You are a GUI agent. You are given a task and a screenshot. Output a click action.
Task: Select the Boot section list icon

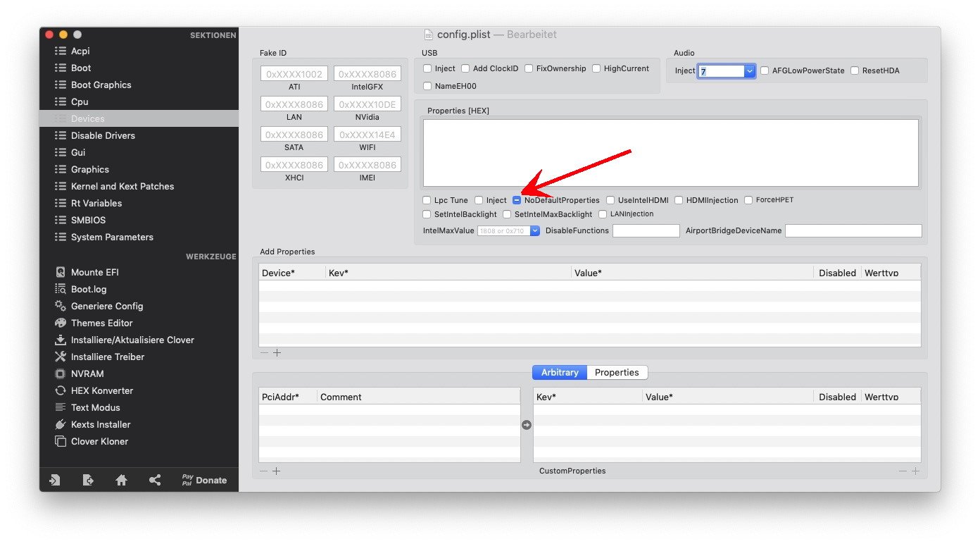coord(61,68)
